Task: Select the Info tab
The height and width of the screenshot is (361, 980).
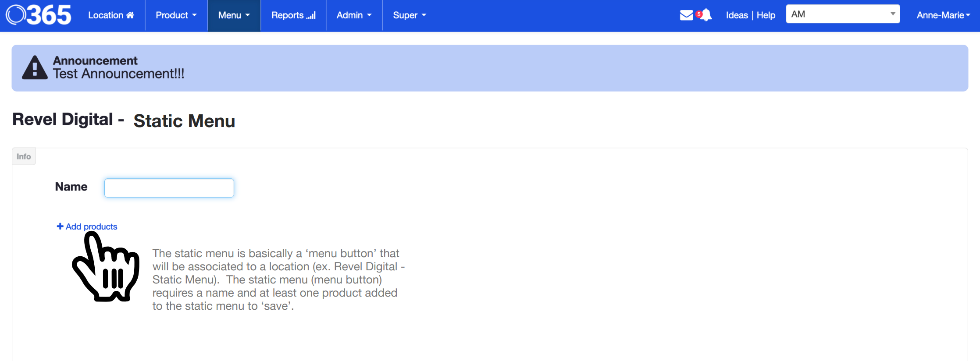Action: click(24, 156)
